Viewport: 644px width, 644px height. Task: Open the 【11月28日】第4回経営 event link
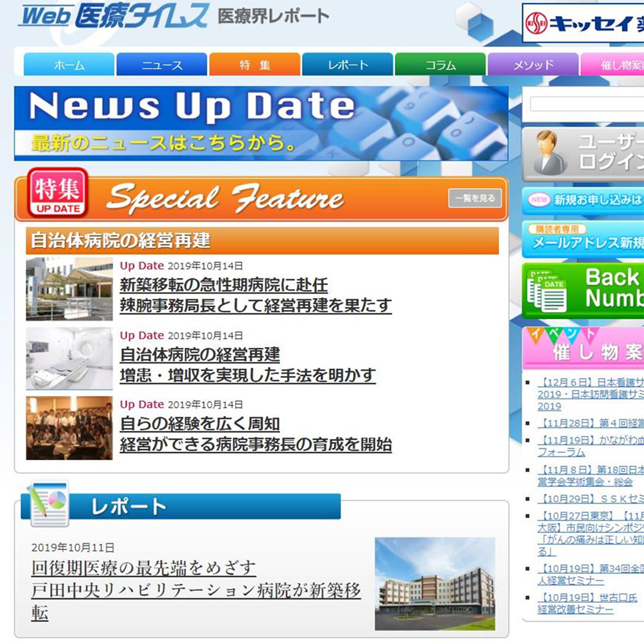590,423
